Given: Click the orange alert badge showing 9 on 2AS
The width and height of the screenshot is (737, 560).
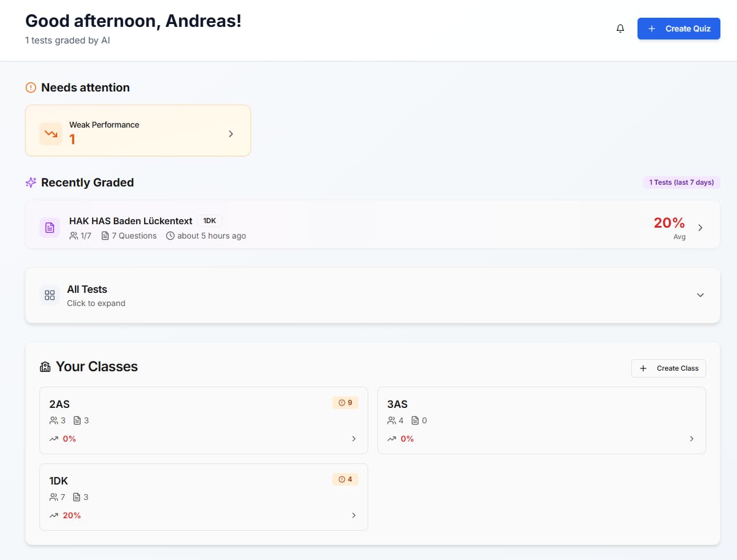Looking at the screenshot, I should coord(345,403).
